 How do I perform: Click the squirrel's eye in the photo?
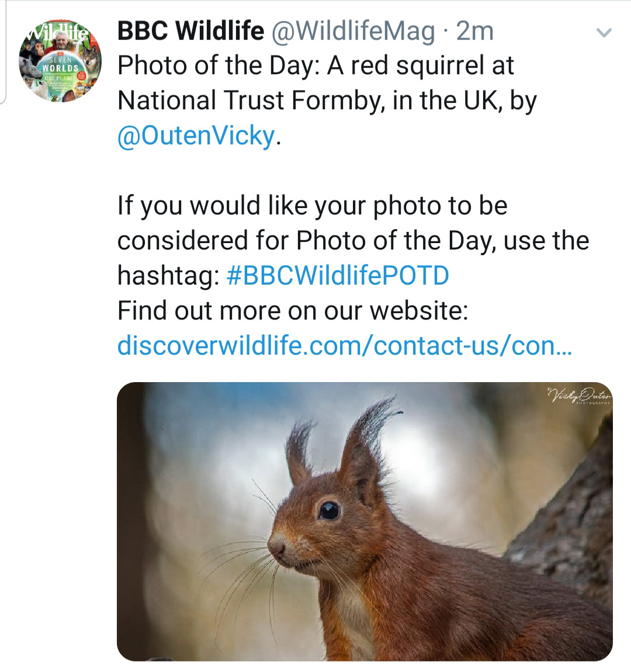pyautogui.click(x=329, y=510)
